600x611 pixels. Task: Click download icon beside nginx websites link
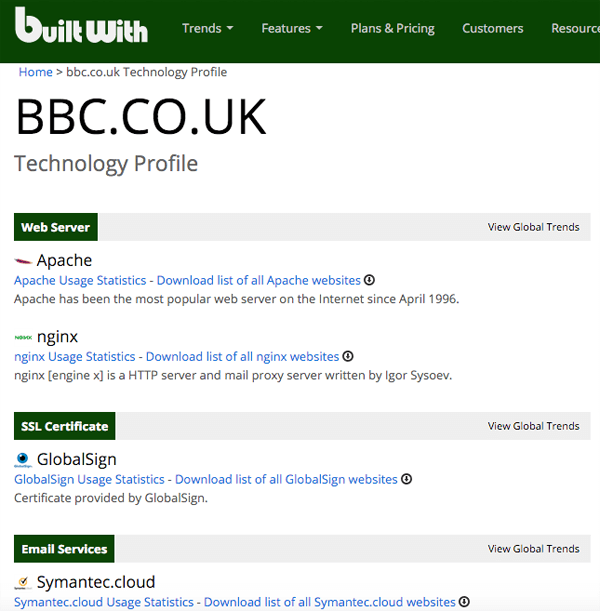tap(348, 356)
